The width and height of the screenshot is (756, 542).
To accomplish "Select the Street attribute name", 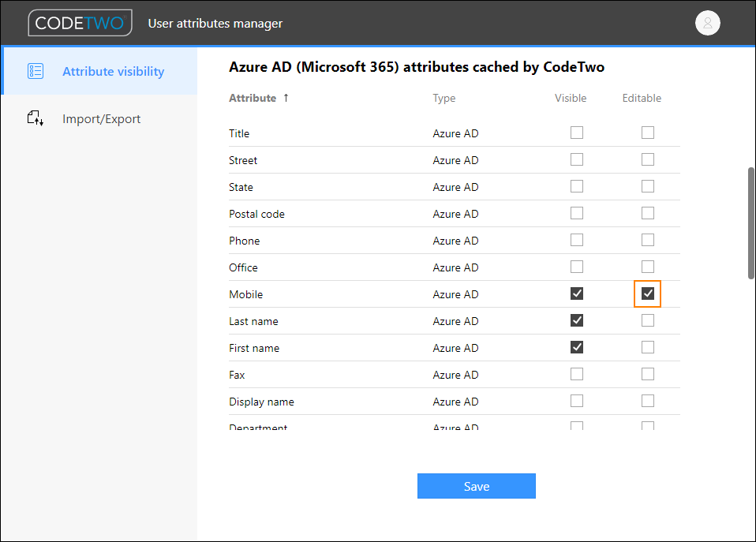I will (243, 160).
